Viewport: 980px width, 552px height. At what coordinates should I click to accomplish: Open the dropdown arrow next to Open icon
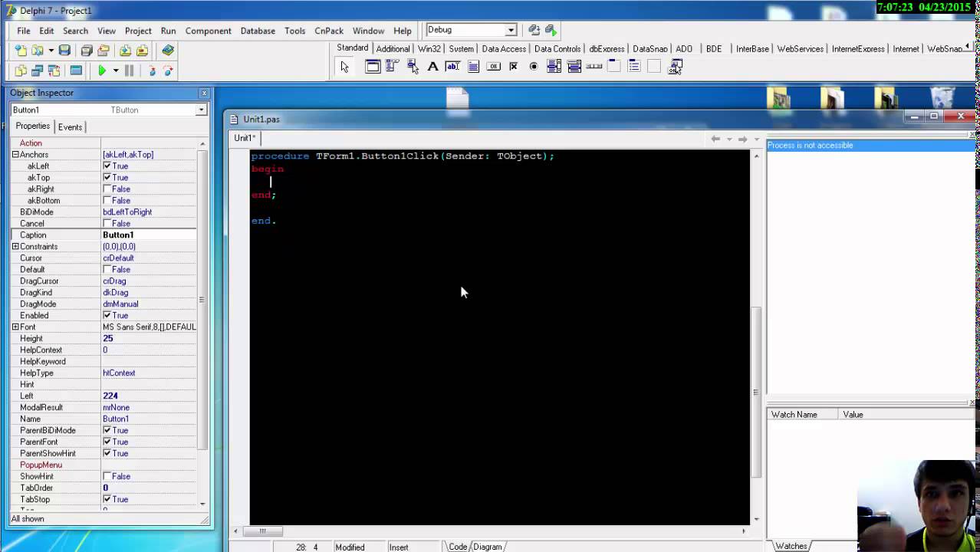tap(51, 51)
